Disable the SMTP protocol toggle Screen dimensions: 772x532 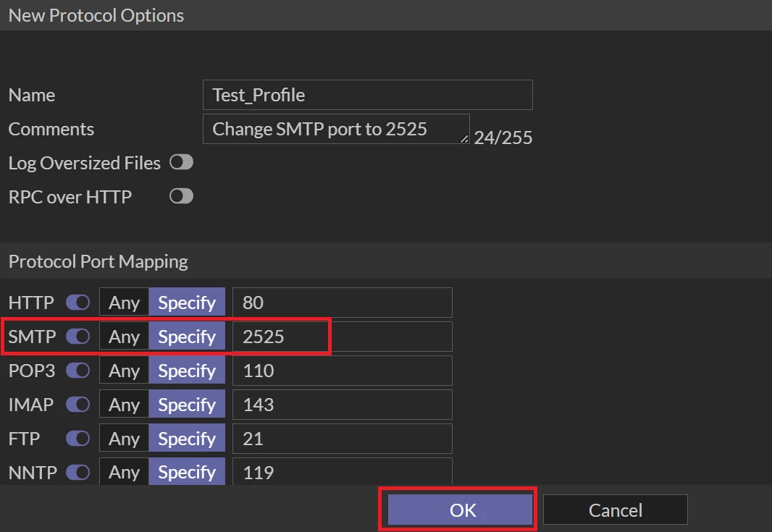(77, 336)
